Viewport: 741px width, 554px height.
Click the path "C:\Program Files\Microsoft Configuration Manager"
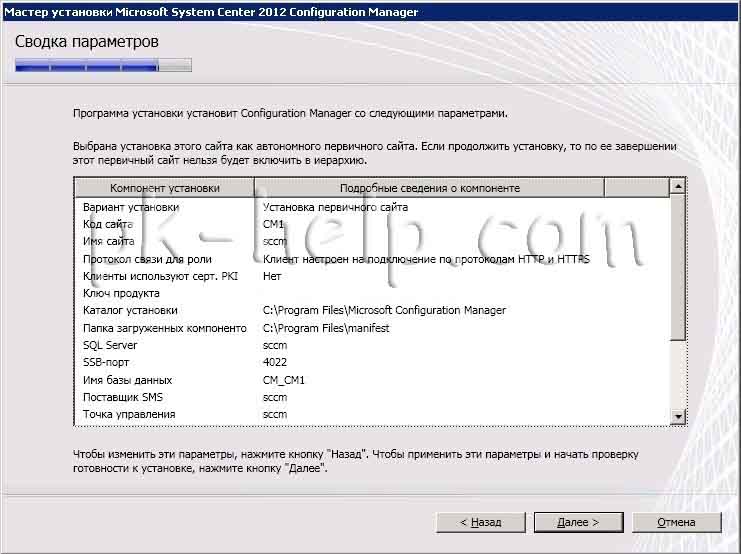coord(384,311)
